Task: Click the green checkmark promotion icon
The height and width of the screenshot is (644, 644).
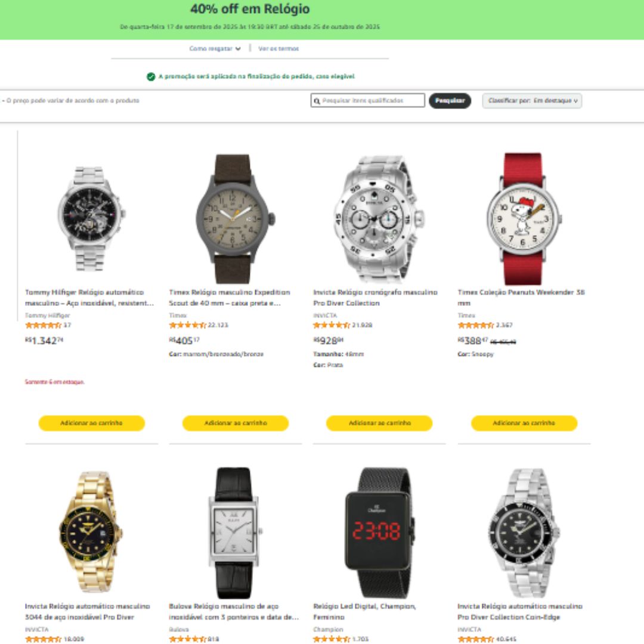Action: click(151, 77)
